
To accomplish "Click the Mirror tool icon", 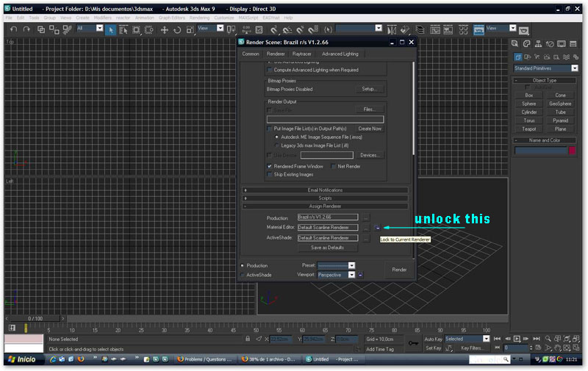I will coord(392,29).
